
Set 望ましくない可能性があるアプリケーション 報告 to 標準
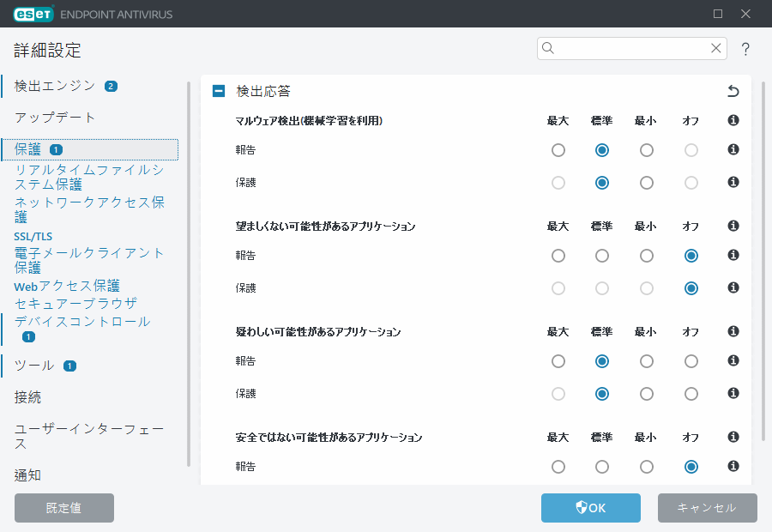602,256
